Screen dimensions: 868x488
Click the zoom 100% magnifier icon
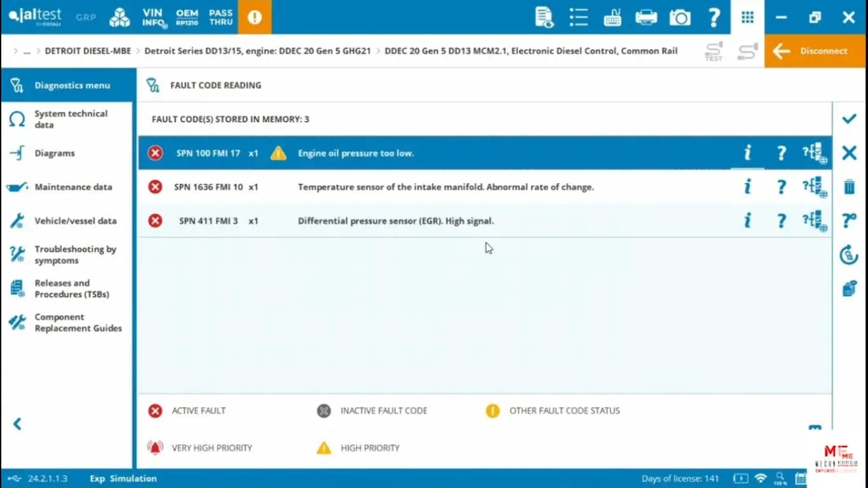coord(780,478)
